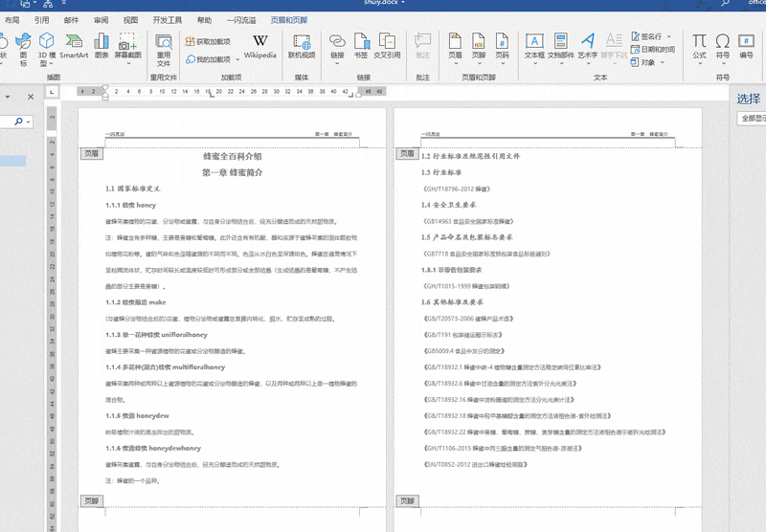Click 全部显示 in selection pane
The width and height of the screenshot is (766, 532).
pyautogui.click(x=753, y=118)
